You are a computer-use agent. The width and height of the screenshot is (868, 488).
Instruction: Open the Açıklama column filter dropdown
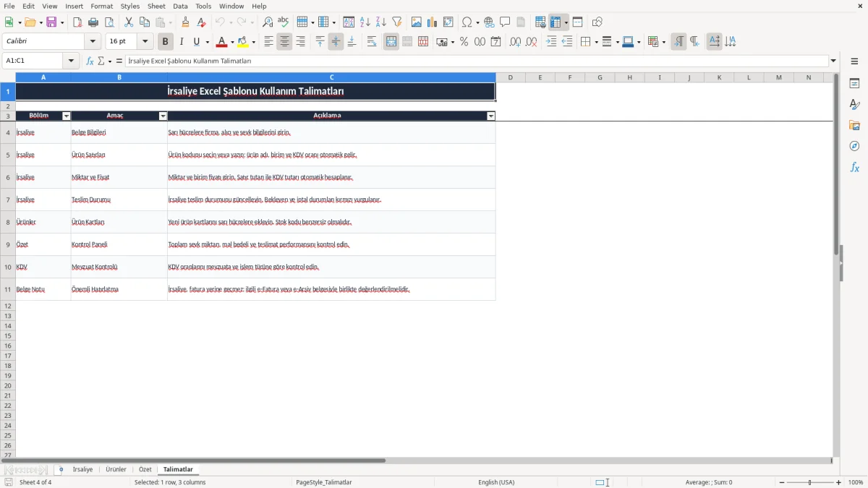coord(491,116)
